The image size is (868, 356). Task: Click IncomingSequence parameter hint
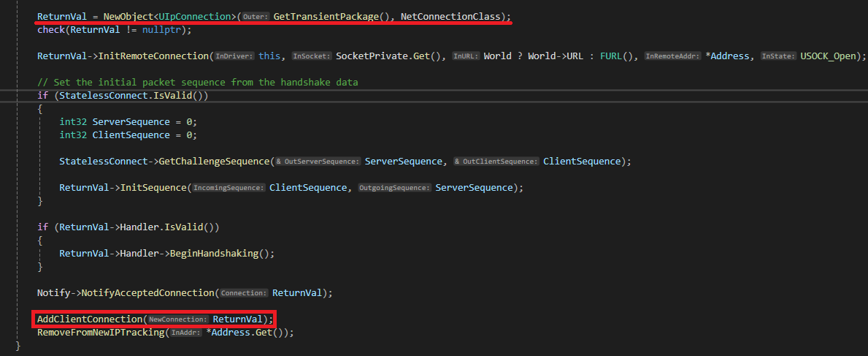[228, 188]
